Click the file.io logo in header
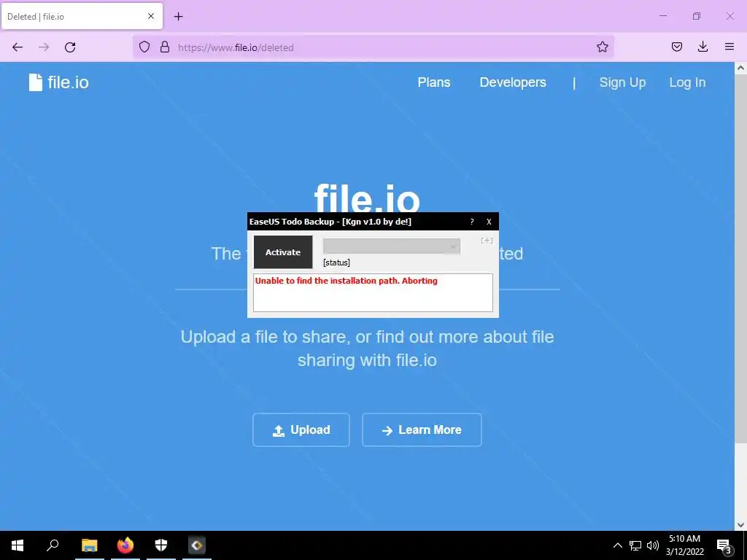Screen dimensions: 747x560 click(x=59, y=82)
